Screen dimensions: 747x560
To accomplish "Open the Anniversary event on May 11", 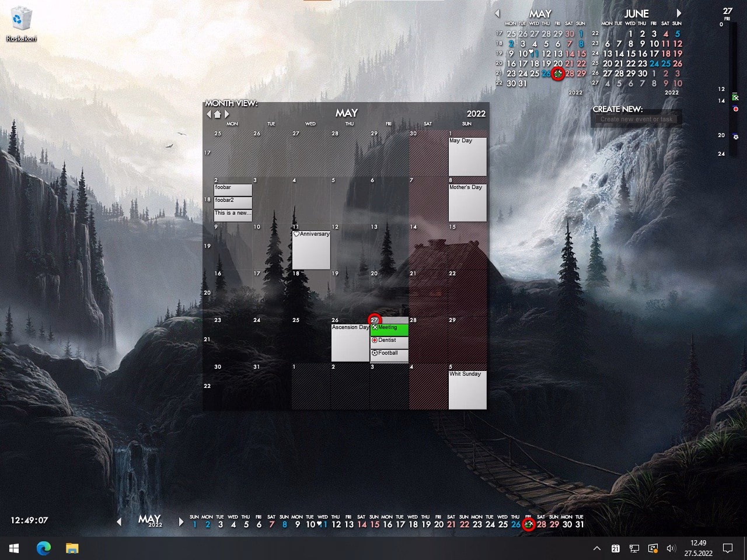I will click(x=311, y=250).
